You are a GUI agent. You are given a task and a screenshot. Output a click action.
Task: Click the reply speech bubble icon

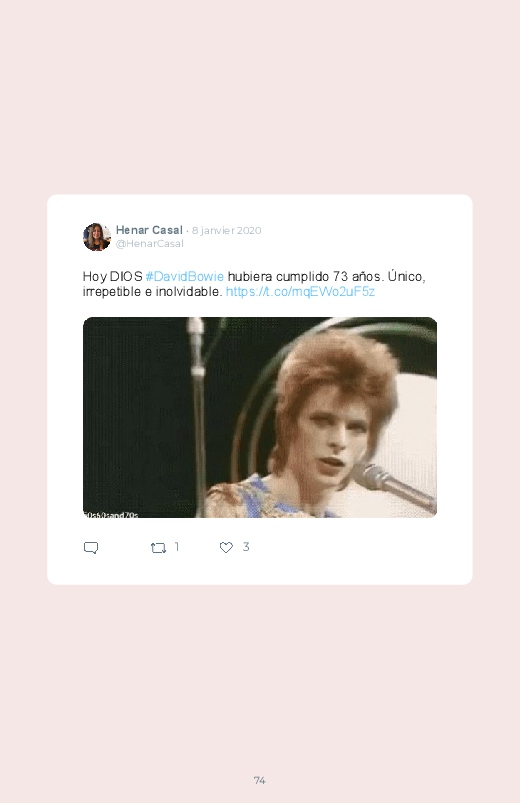pos(91,548)
